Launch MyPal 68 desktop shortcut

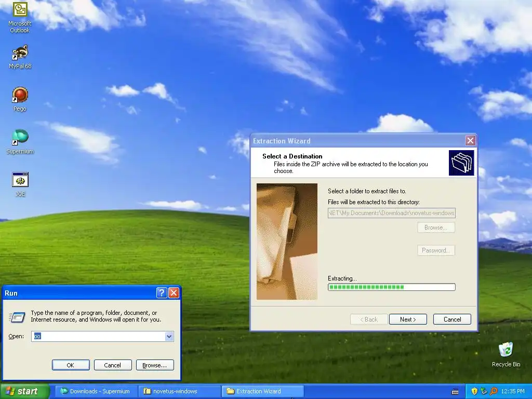tap(20, 57)
